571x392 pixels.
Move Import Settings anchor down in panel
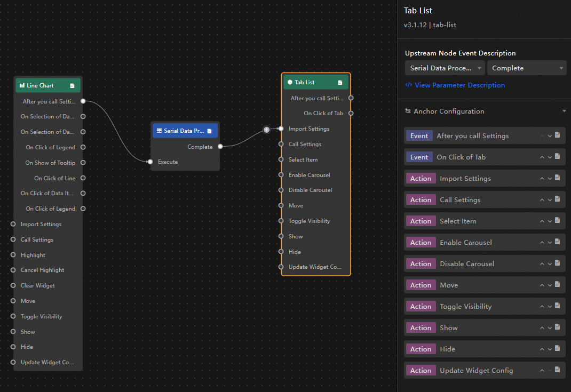550,179
